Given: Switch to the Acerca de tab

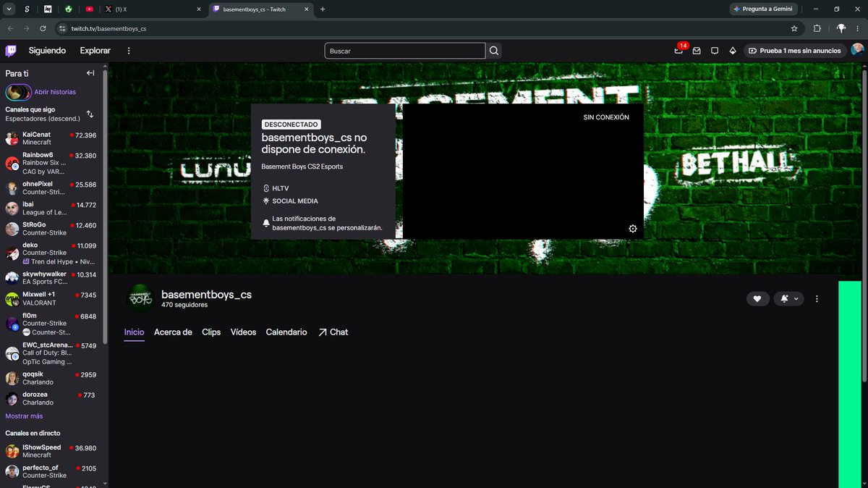Looking at the screenshot, I should click(173, 332).
